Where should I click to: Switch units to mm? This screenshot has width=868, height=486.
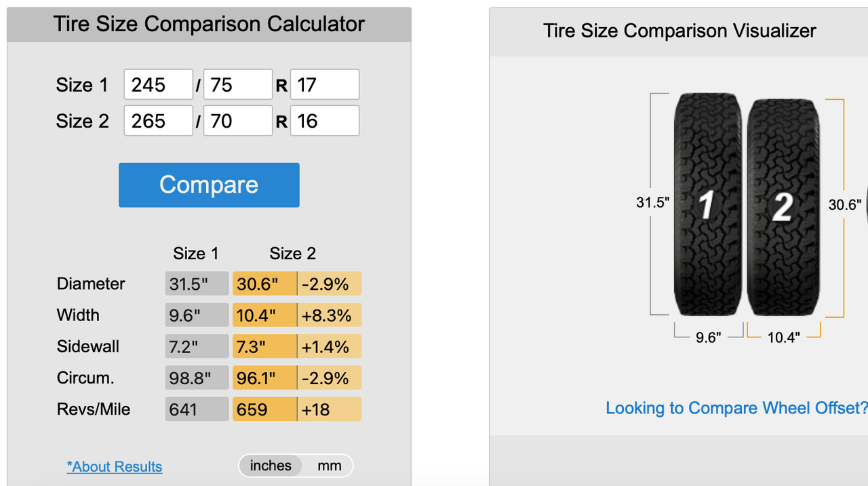coord(330,466)
